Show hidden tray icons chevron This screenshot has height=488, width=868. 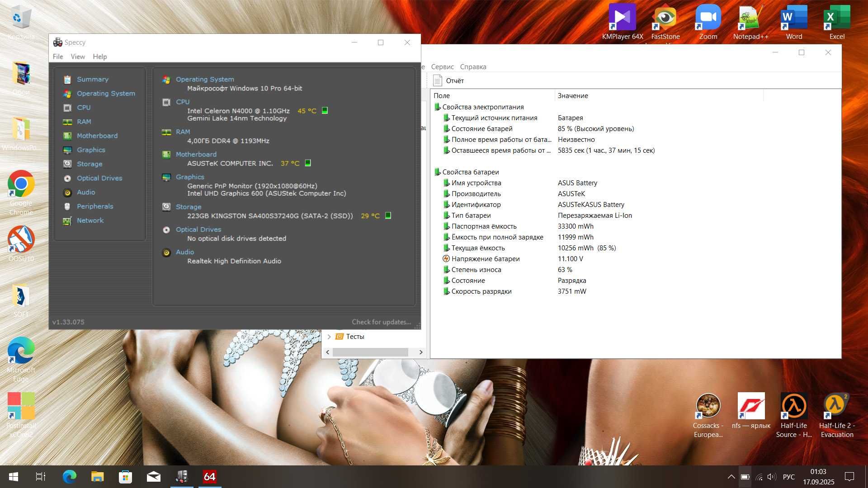(x=731, y=477)
